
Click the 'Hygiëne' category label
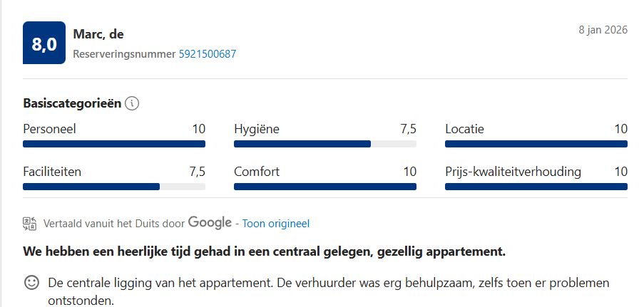[257, 129]
